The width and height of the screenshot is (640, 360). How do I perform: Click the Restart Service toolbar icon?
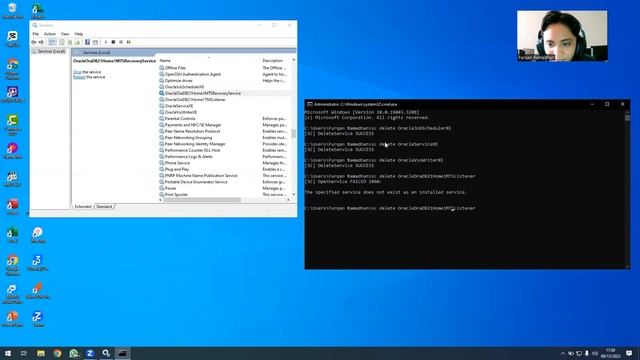tap(129, 42)
